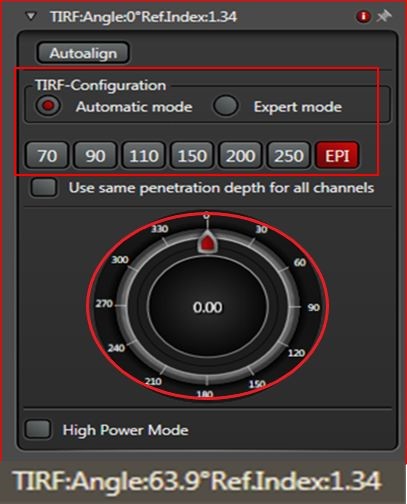Choose the 150 penetration depth button
This screenshot has width=407, height=504.
[192, 155]
